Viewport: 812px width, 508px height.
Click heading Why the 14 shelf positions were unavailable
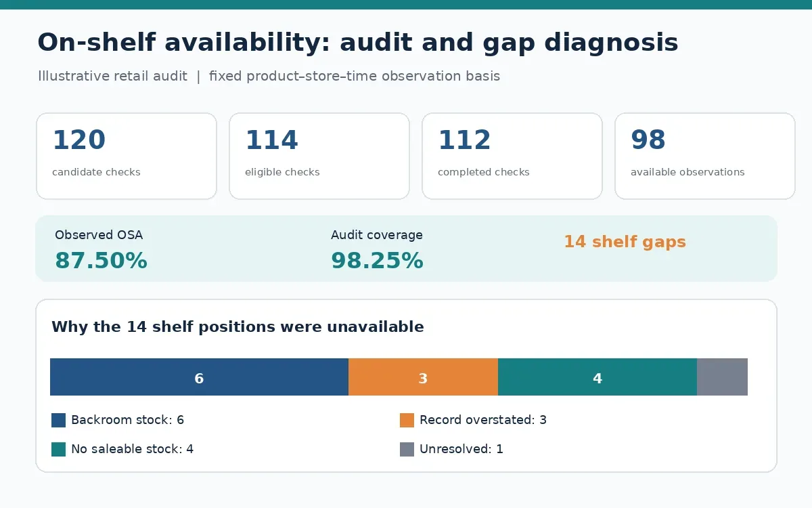pos(238,327)
